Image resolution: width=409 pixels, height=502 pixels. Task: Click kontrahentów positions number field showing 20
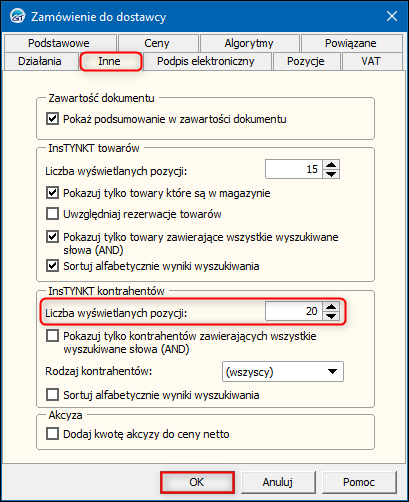click(294, 311)
